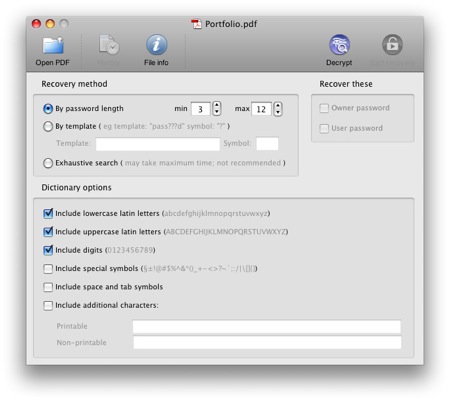The image size is (450, 401).
Task: Select By password length radio button
Action: (48, 109)
